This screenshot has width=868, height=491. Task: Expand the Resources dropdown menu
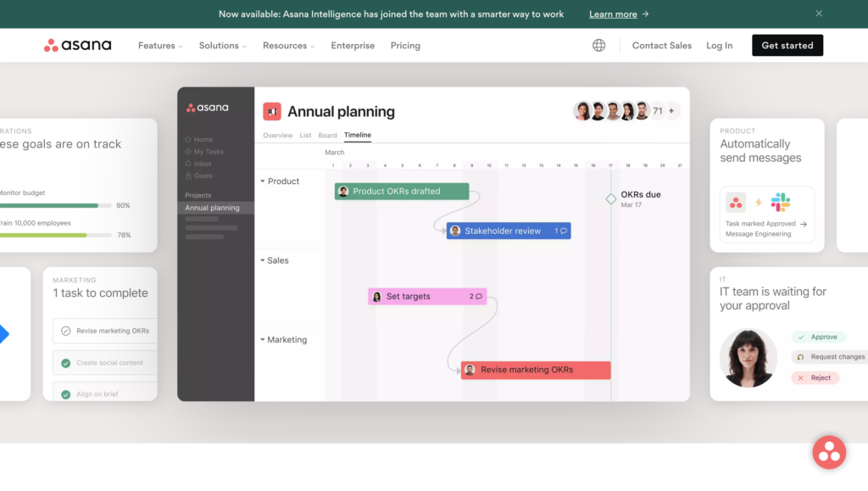288,46
